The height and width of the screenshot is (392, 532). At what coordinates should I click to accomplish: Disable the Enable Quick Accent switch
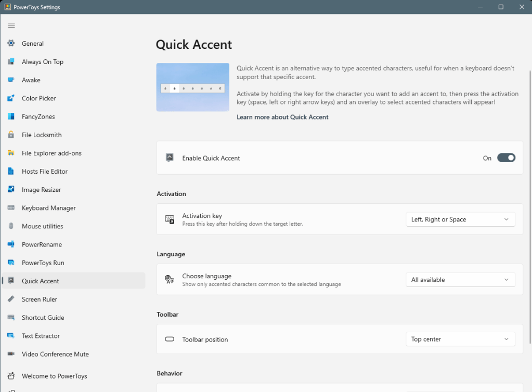[x=506, y=158]
